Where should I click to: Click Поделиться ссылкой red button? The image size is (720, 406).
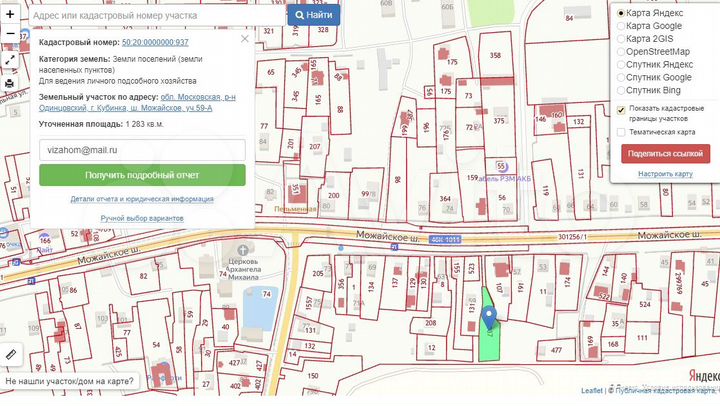coord(665,154)
